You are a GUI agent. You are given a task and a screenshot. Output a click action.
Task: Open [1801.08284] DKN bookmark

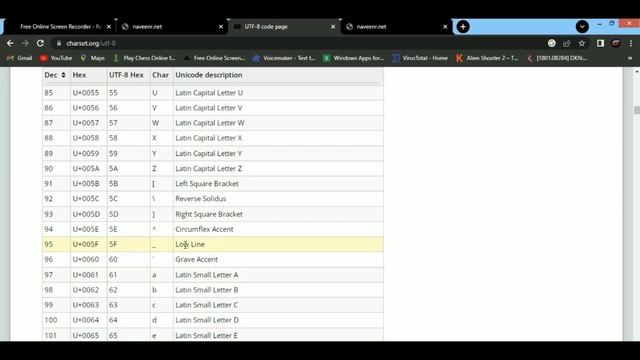tap(557, 58)
